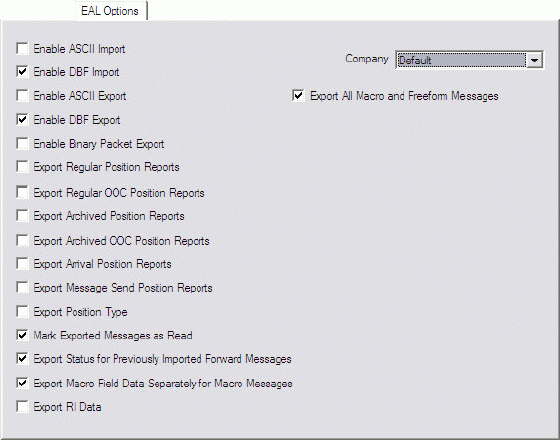Tick the Enable ASCII Export option
560x440 pixels.
(22, 96)
